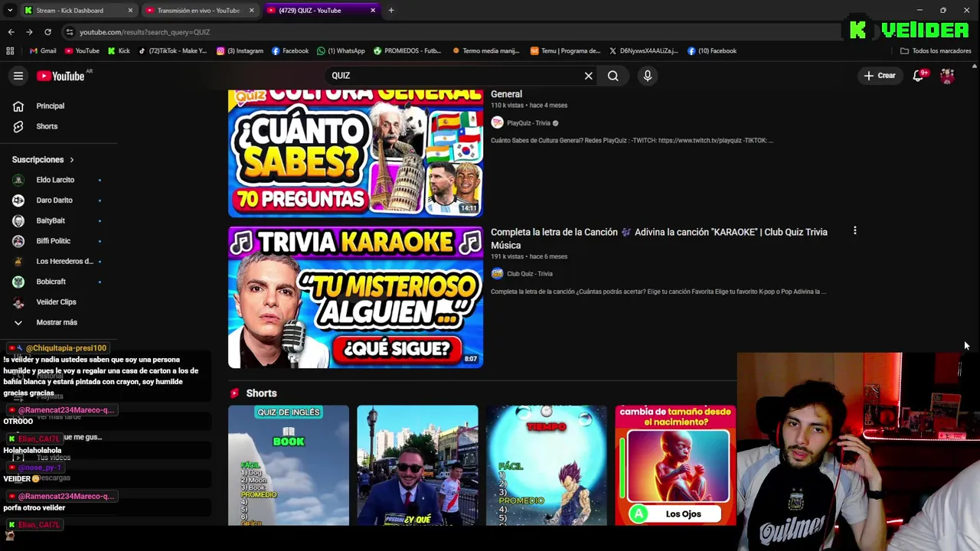Open the street interview short
Viewport: 980px width, 551px height.
(x=417, y=465)
